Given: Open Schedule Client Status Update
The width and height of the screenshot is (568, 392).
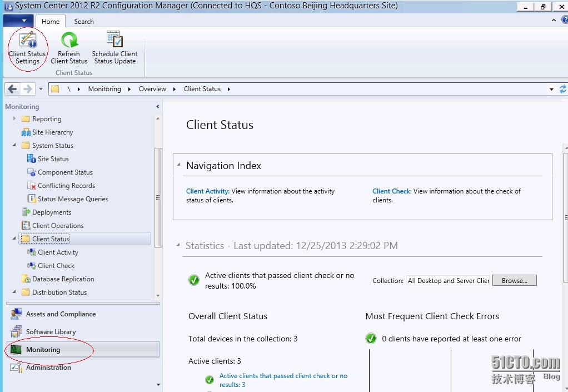Looking at the screenshot, I should (115, 48).
